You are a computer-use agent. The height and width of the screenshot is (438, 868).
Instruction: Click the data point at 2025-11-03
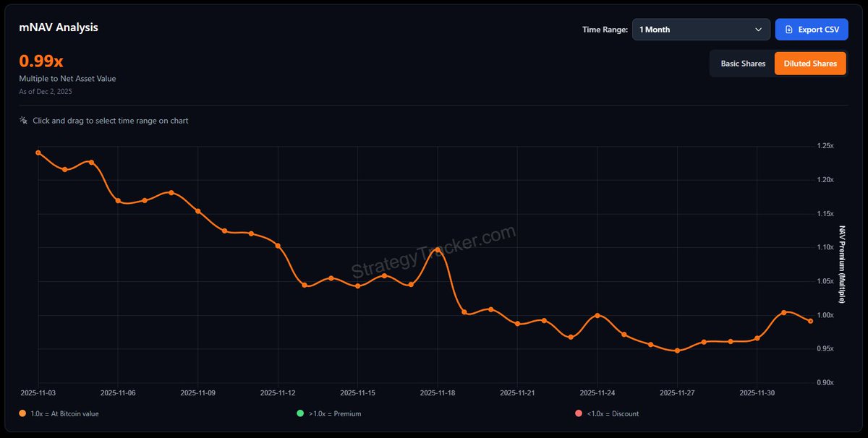coord(38,153)
